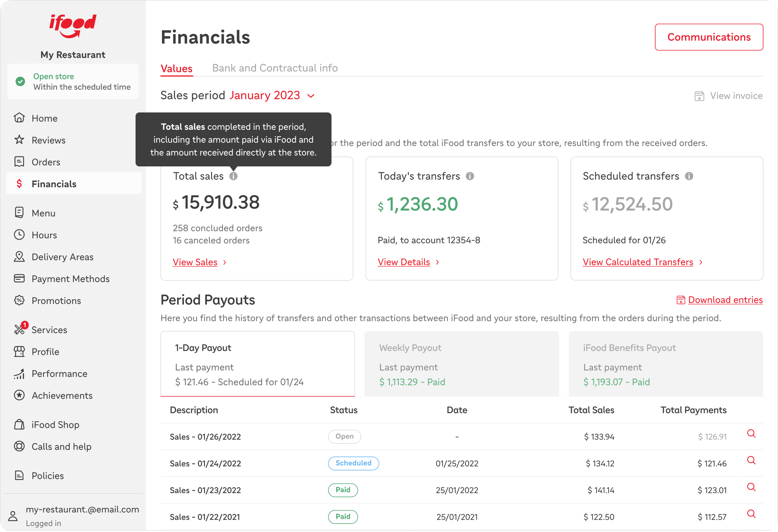The width and height of the screenshot is (778, 532).
Task: Click Scheduled transfers info icon
Action: coord(689,176)
